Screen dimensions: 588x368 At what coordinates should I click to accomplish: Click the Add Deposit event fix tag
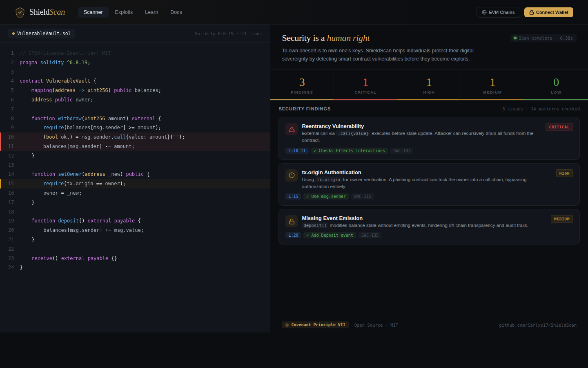330,236
